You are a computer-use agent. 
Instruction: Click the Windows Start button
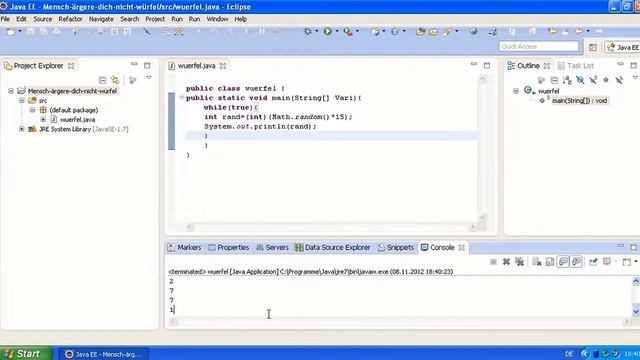click(x=26, y=353)
